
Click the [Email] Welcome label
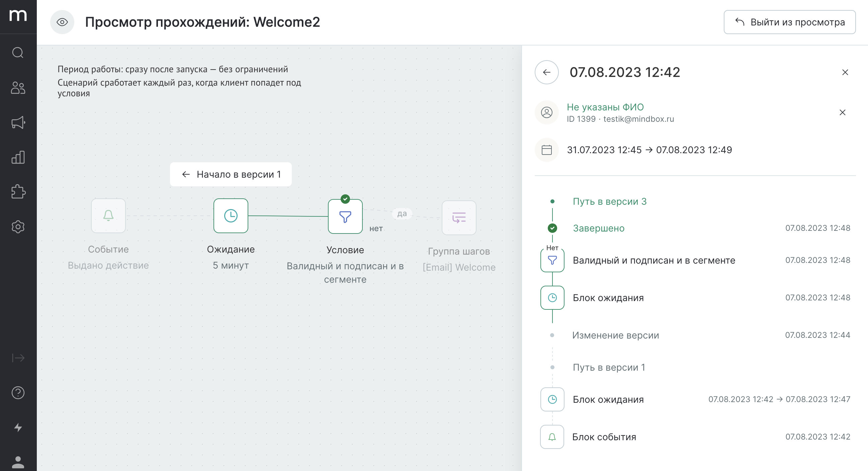tap(459, 268)
